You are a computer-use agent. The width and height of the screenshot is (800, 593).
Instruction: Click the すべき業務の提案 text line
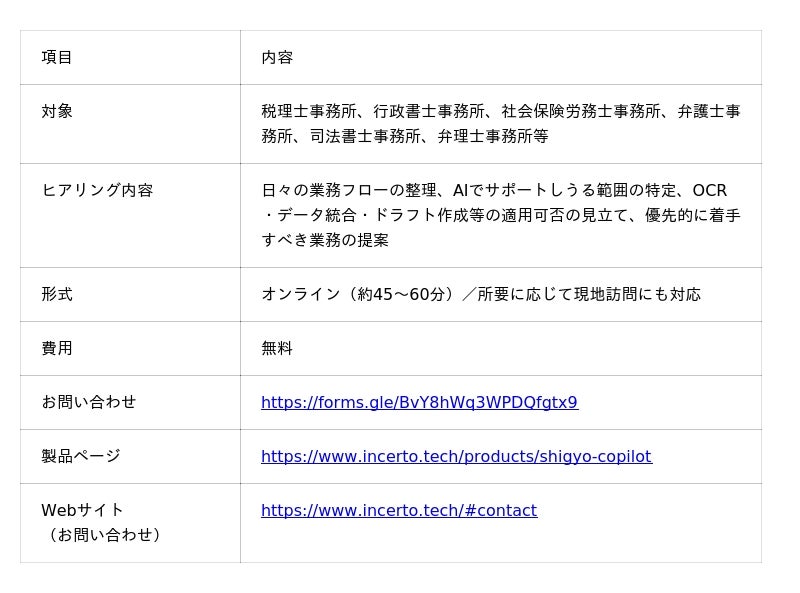pyautogui.click(x=325, y=241)
